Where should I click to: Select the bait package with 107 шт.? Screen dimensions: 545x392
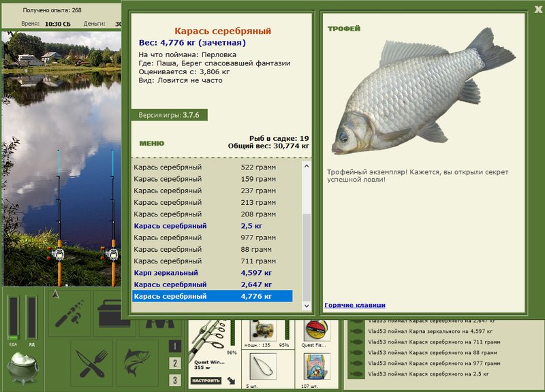coord(315,367)
